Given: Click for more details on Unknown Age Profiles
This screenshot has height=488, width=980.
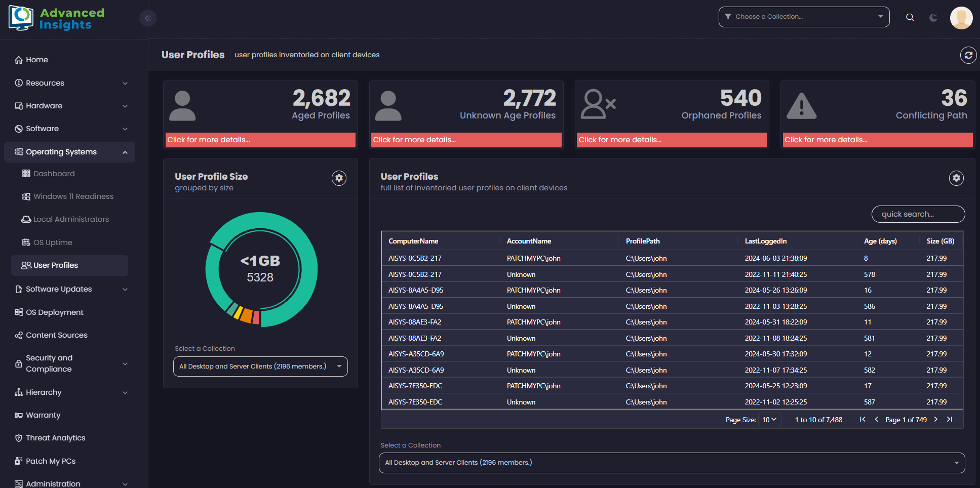Looking at the screenshot, I should 466,140.
